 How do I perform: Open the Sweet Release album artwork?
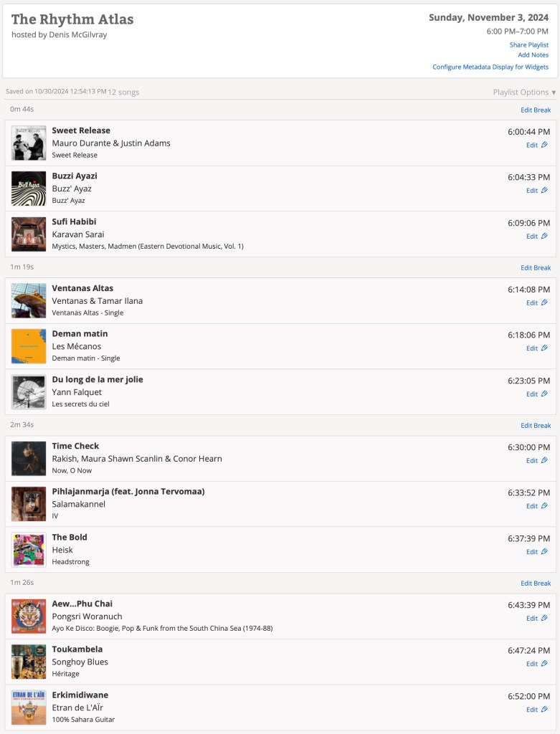click(x=29, y=143)
